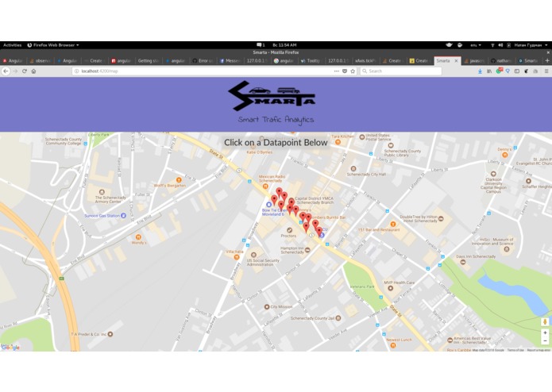Select the Days Inn Schenectady marker
The height and width of the screenshot is (392, 552).
[x=463, y=262]
